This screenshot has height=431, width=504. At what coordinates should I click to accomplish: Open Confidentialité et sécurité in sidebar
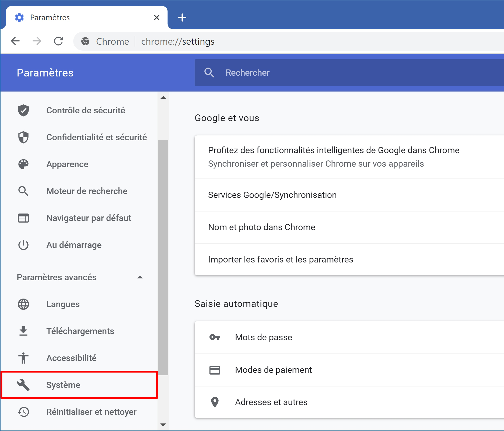click(79, 137)
